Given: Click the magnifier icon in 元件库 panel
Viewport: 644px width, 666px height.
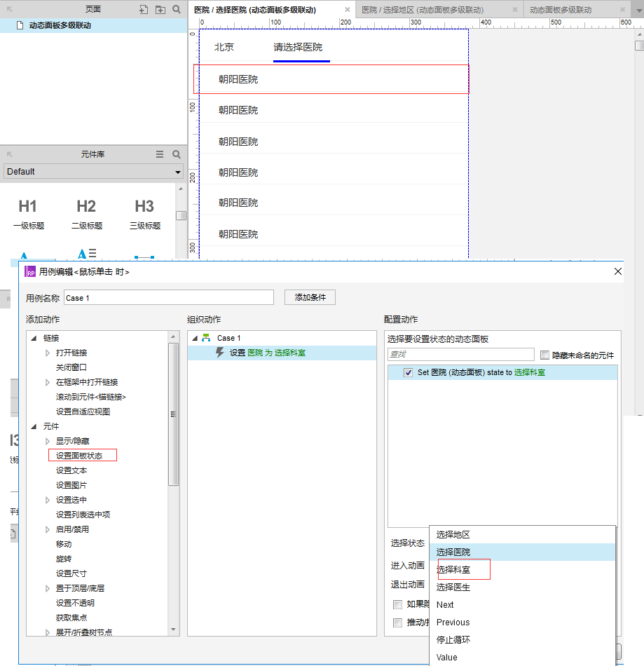Looking at the screenshot, I should tap(176, 154).
